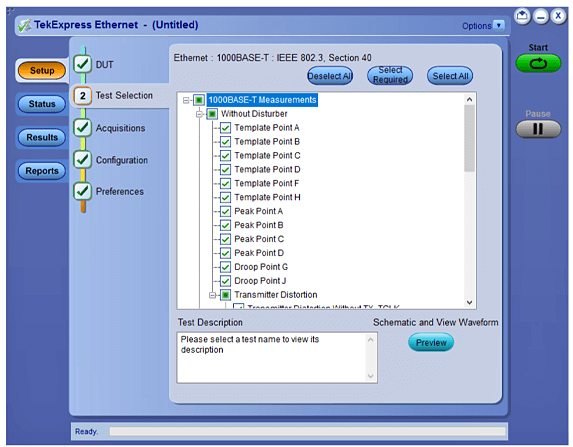
Task: Toggle the 1000BASE-T Measurements group checkbox
Action: tap(199, 100)
